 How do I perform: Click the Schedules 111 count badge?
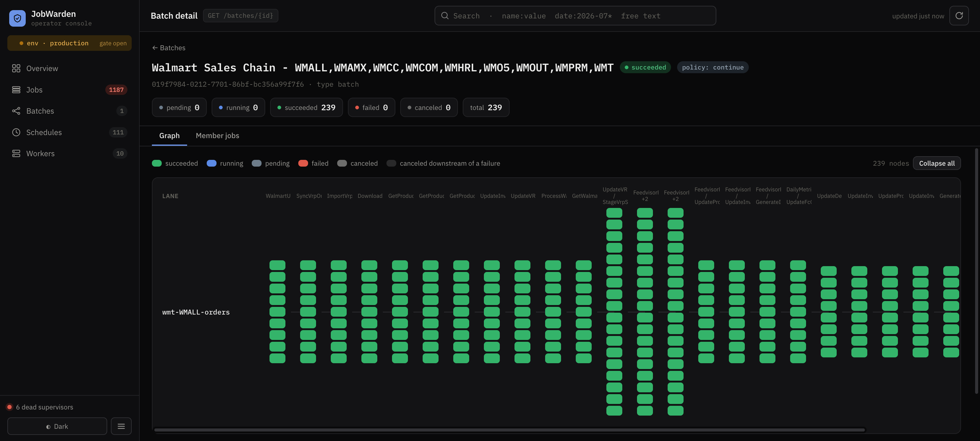click(118, 132)
